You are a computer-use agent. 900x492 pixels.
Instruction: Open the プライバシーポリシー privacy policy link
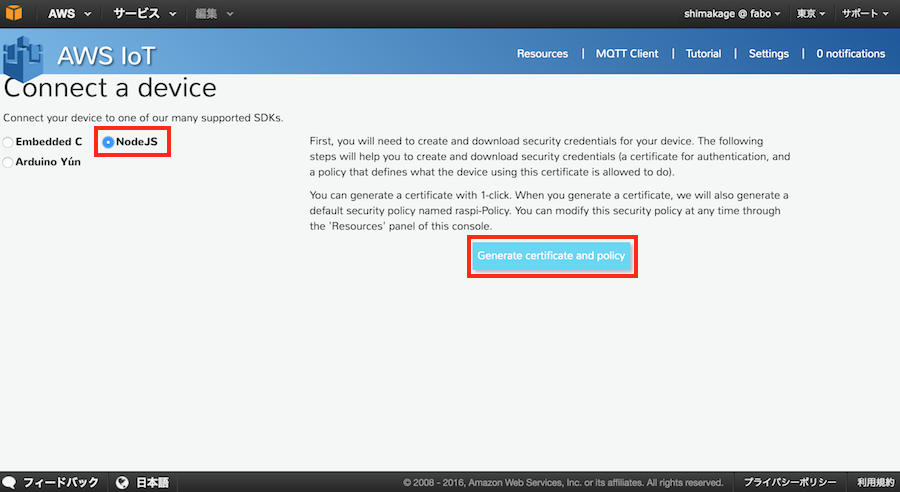point(789,482)
